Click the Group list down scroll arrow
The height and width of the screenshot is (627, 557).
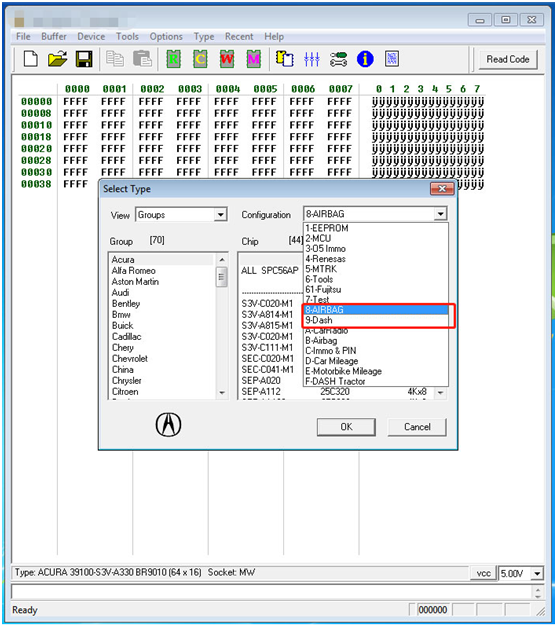tap(222, 393)
